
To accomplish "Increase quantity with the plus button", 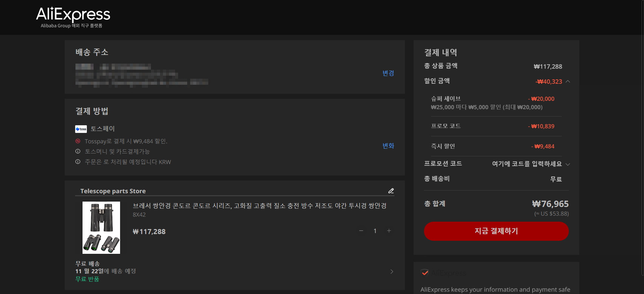I will tap(389, 231).
